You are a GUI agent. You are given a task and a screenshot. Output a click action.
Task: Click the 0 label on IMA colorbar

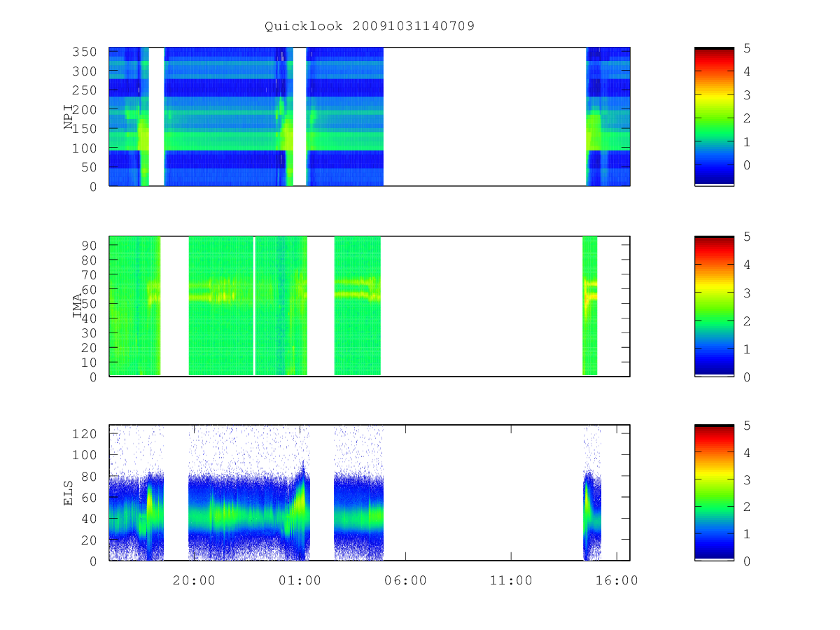click(748, 377)
